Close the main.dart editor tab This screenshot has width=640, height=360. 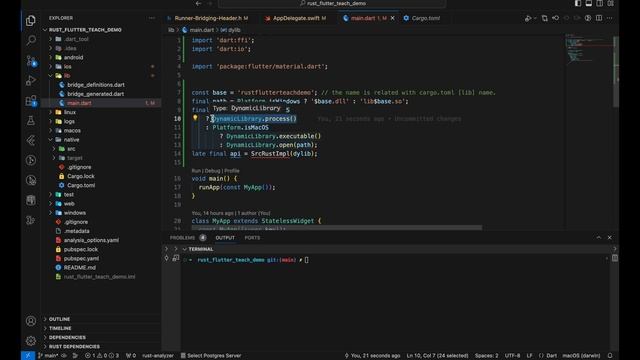tap(393, 18)
